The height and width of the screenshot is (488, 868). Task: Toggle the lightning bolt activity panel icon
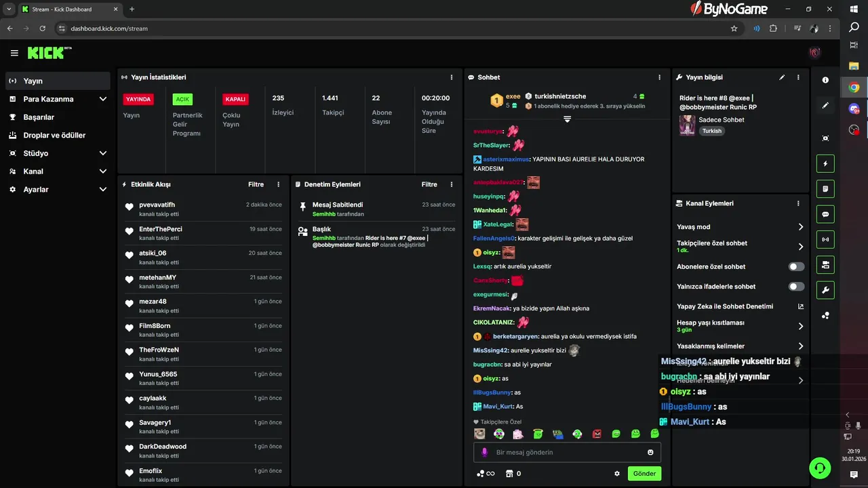tap(825, 163)
